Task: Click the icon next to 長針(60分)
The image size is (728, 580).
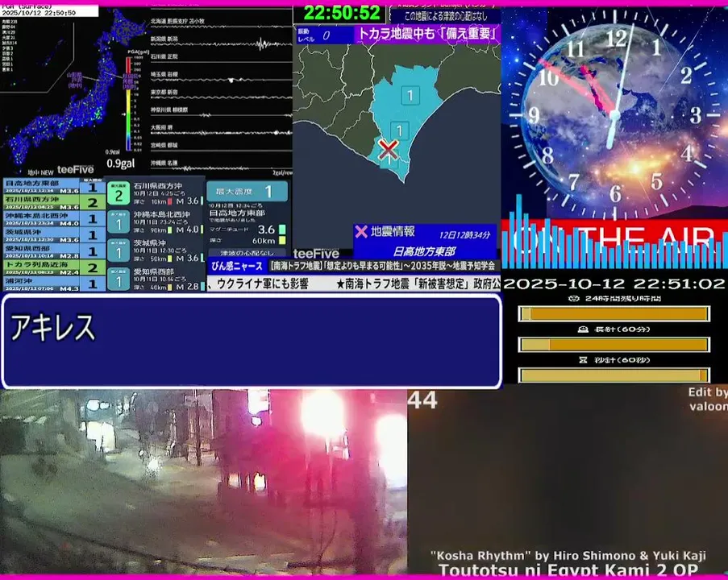Action: click(x=583, y=329)
